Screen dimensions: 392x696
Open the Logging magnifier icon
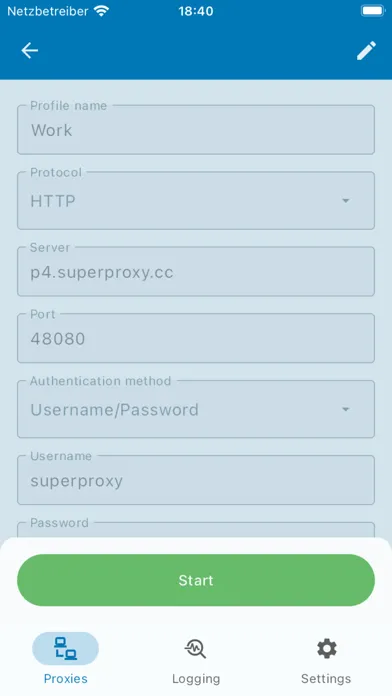pos(196,649)
